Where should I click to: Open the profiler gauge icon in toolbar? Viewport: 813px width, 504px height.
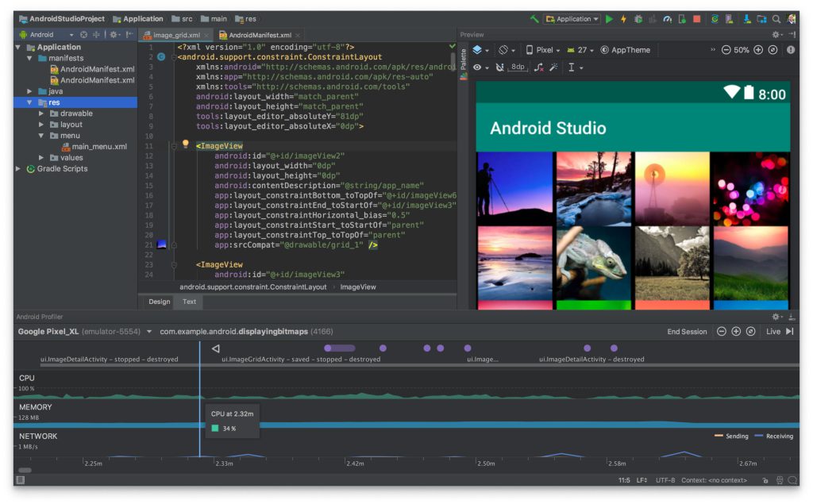point(667,19)
